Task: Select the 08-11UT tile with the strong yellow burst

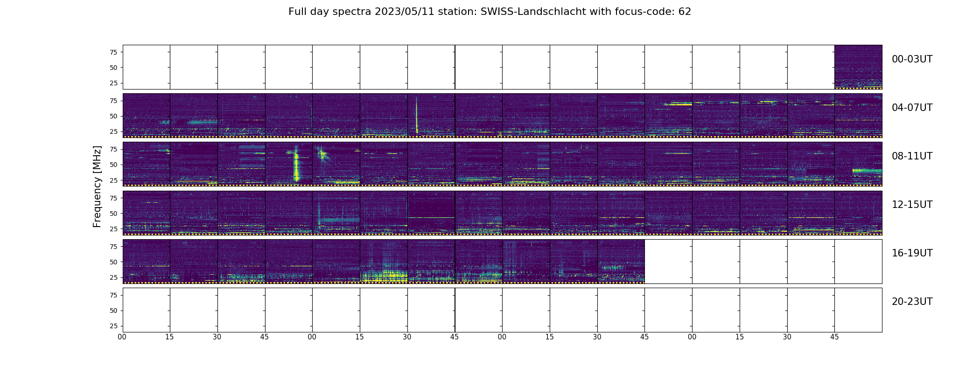Action: click(x=289, y=164)
